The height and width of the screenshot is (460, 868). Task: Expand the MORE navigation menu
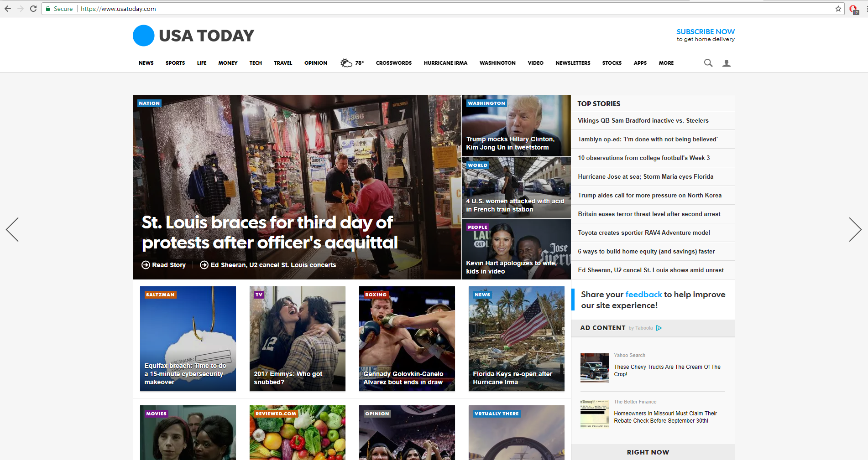[x=666, y=63]
